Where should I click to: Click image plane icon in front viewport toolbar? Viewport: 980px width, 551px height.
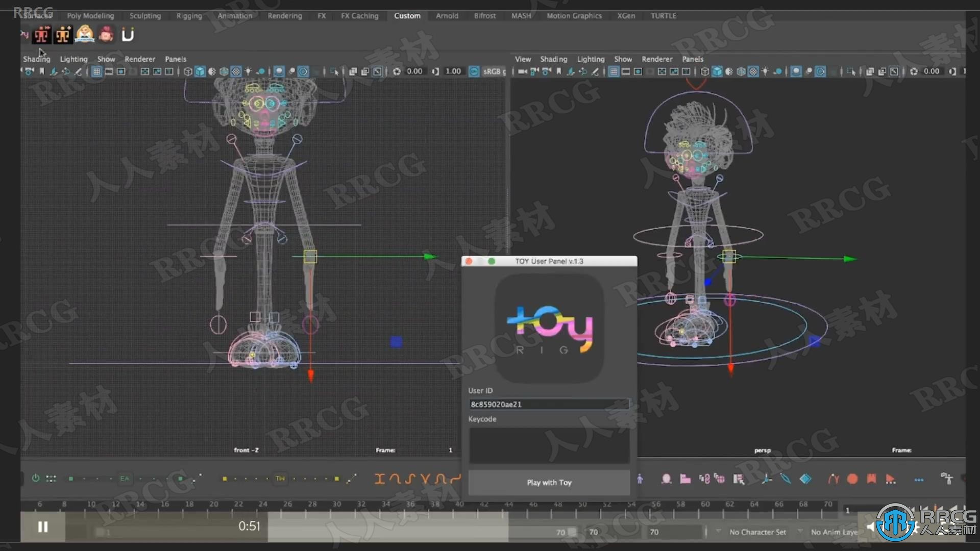54,71
